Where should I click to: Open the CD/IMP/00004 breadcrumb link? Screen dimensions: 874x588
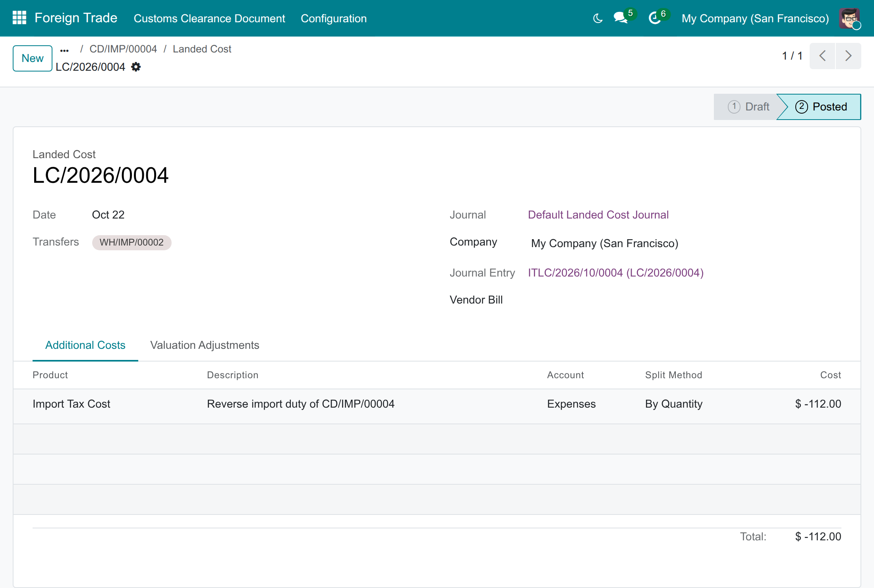123,49
